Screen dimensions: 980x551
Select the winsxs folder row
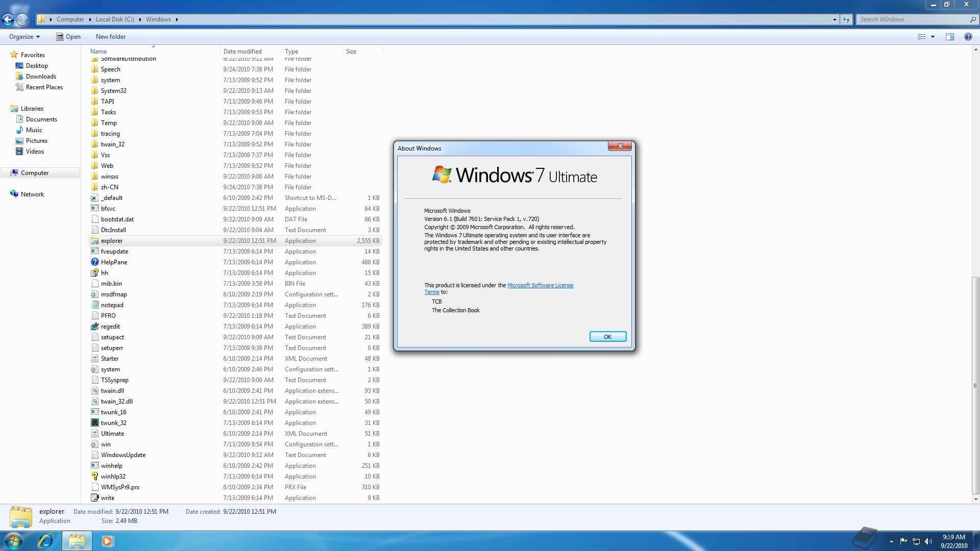point(235,177)
